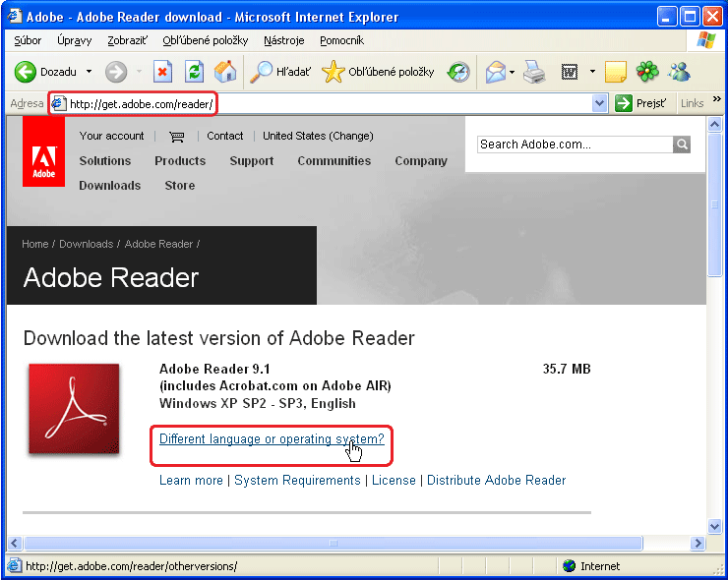Click Downloads breadcrumb link
Screen dimensions: 728x580
[x=86, y=244]
